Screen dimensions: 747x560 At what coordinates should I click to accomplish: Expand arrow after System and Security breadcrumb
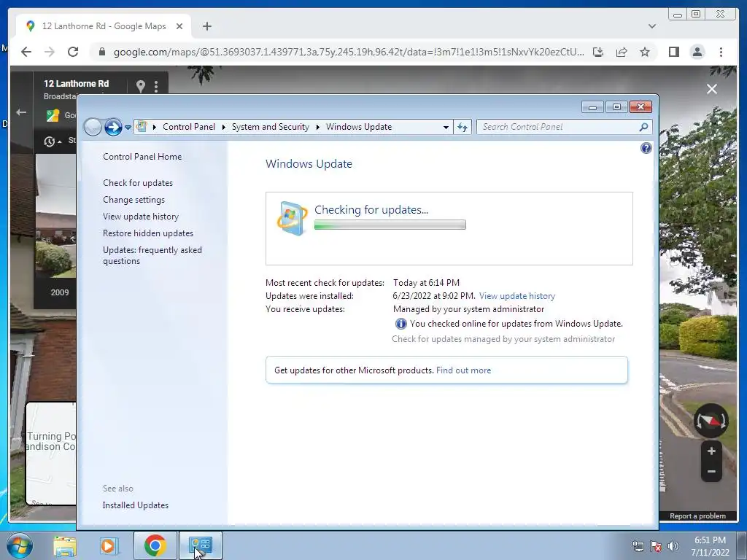point(318,127)
